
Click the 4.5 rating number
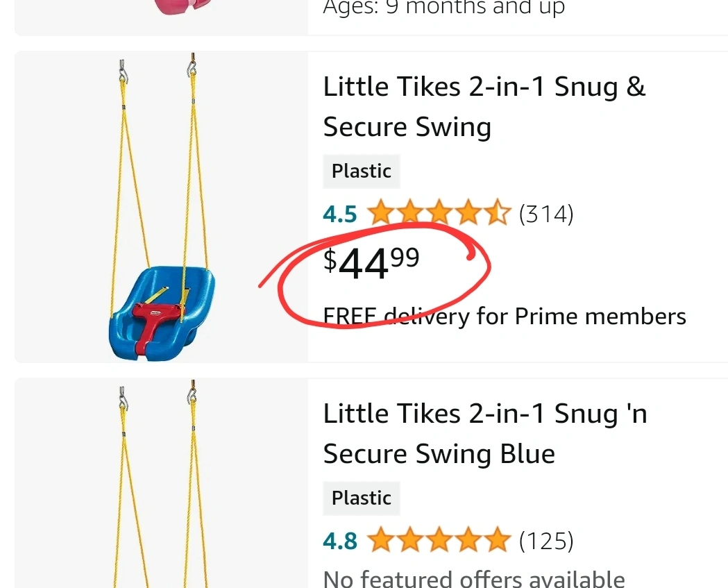340,215
